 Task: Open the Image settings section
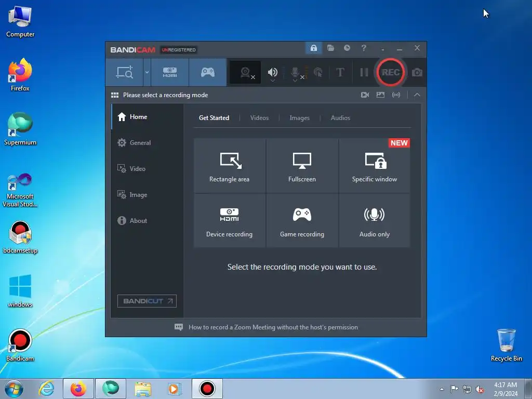[147, 195]
